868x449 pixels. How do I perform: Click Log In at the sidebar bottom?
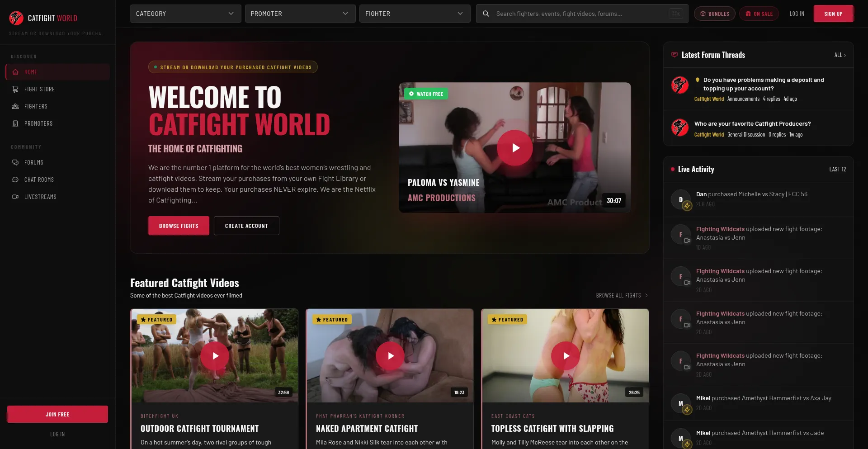point(57,434)
